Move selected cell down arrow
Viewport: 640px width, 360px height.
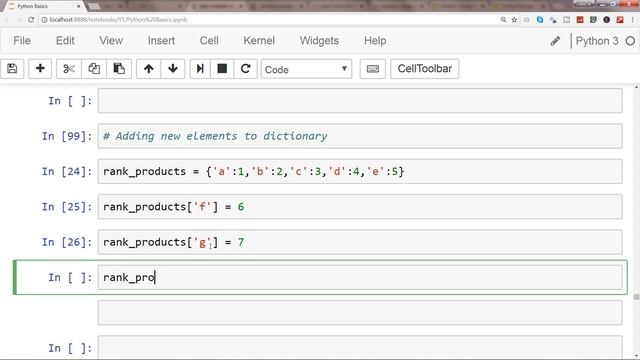[173, 69]
